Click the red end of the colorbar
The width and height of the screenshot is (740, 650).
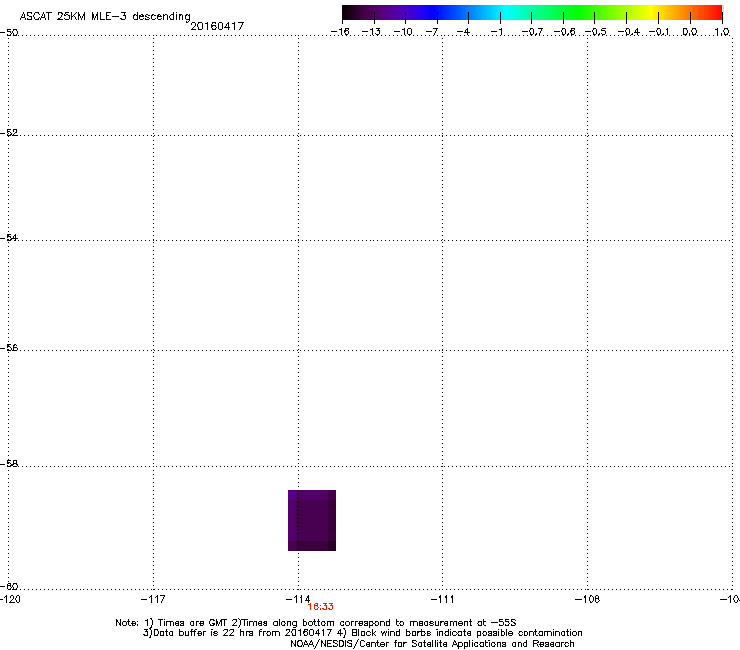[713, 12]
